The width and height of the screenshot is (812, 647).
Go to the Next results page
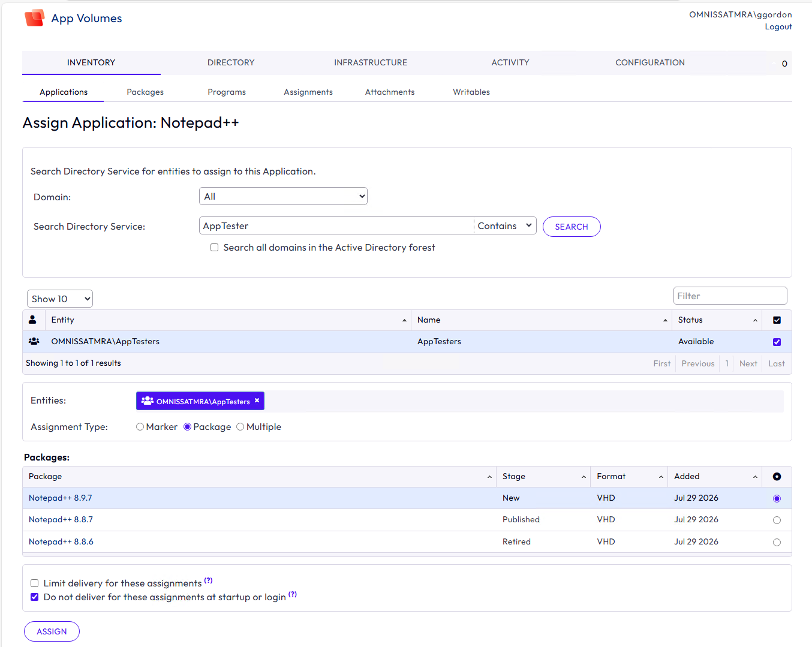tap(748, 363)
